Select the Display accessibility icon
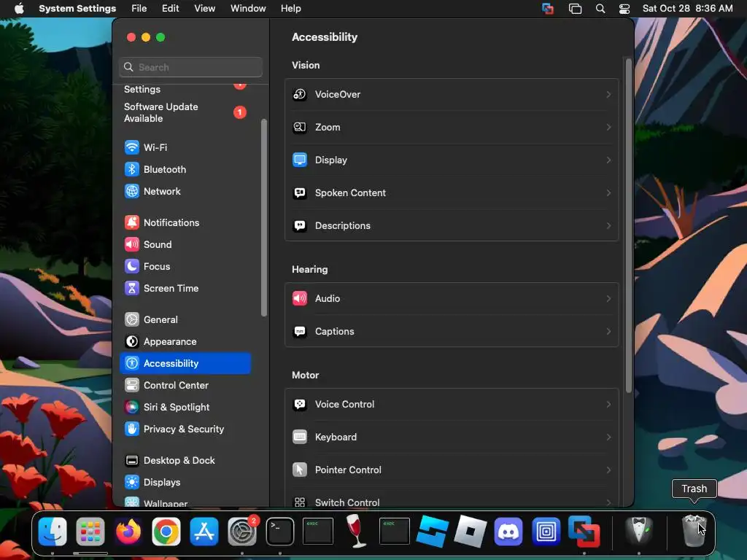This screenshot has height=560, width=747. pyautogui.click(x=299, y=160)
